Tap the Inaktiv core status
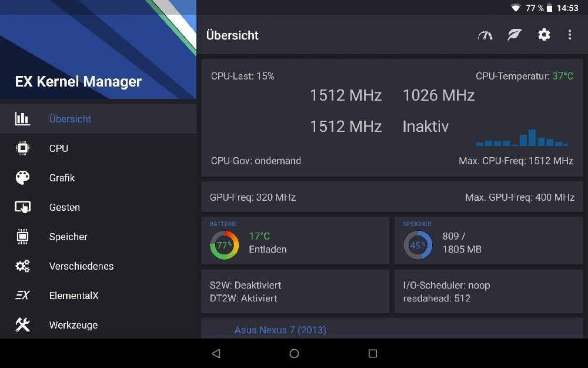The width and height of the screenshot is (588, 368). [x=425, y=127]
